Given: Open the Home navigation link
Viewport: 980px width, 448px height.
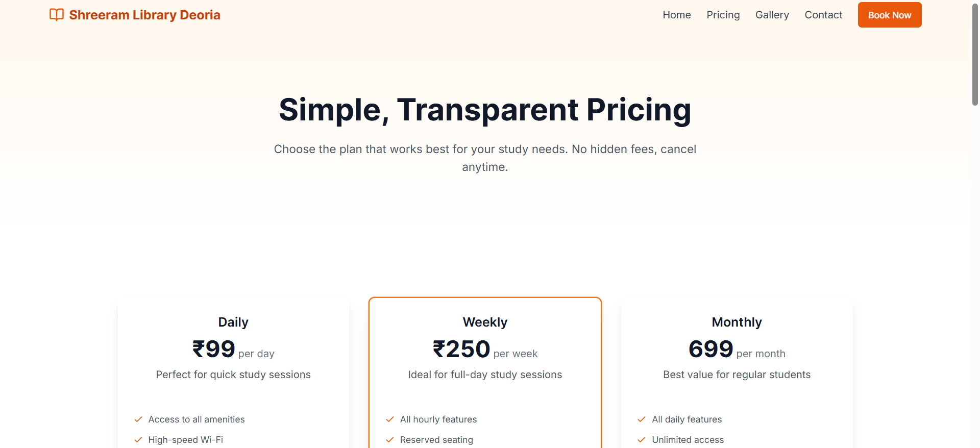Looking at the screenshot, I should coord(677,15).
